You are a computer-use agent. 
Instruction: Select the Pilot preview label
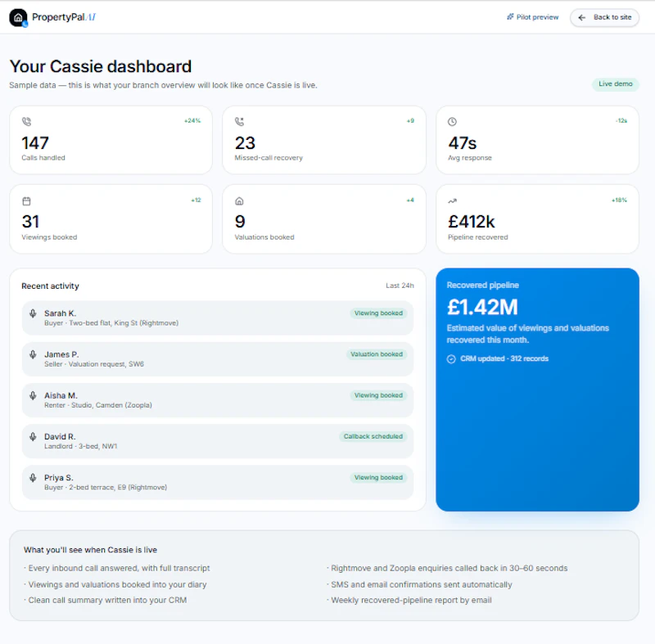pos(537,17)
